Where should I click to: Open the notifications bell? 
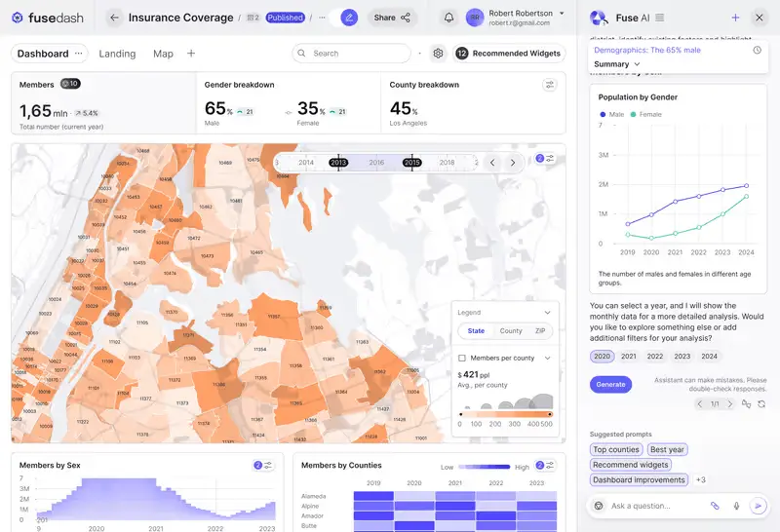click(448, 18)
